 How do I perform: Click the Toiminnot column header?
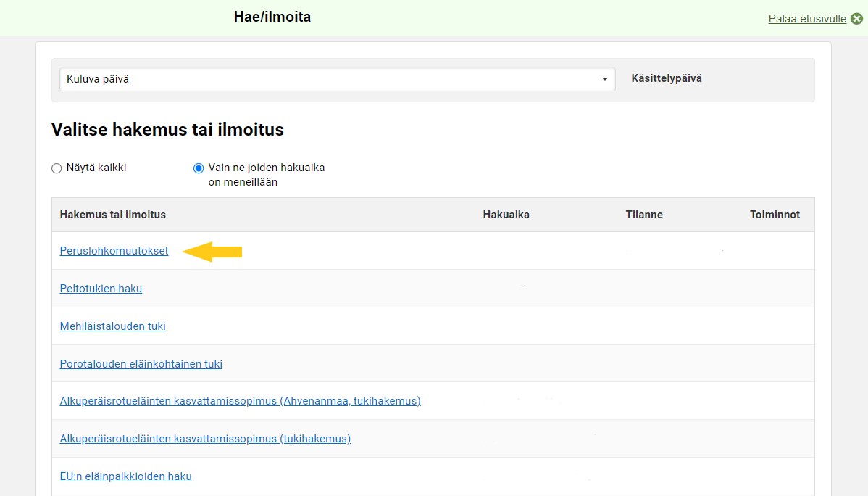pos(775,214)
